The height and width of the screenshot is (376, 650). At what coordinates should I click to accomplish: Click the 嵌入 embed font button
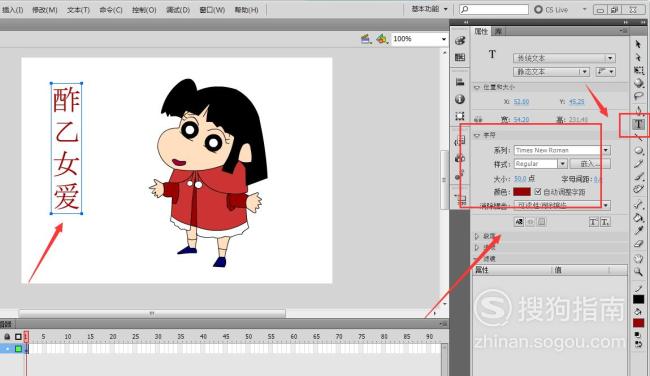pyautogui.click(x=590, y=164)
